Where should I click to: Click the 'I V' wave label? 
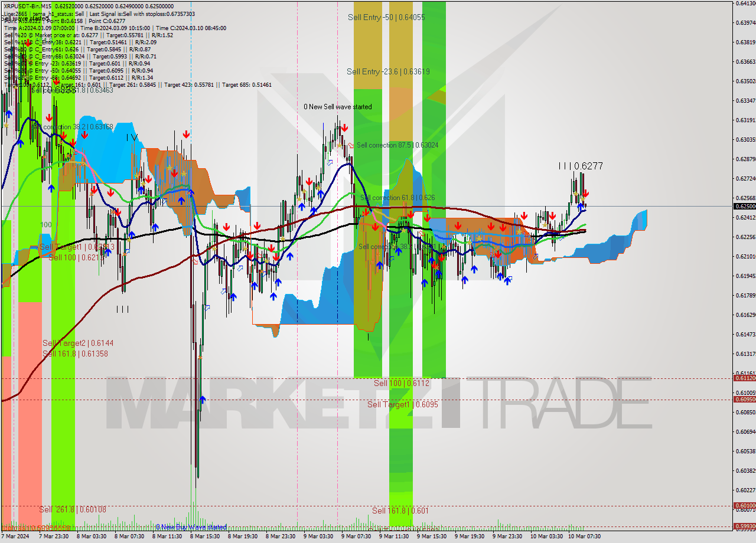(132, 137)
